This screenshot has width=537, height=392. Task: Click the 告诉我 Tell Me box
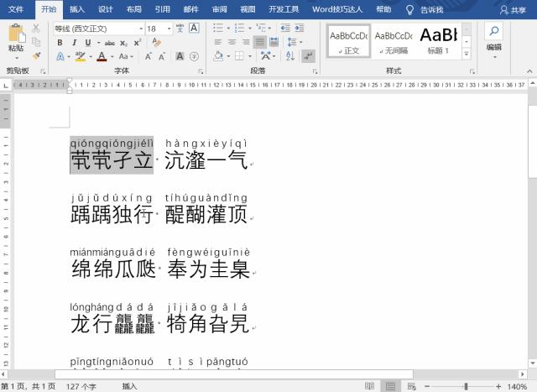(425, 9)
